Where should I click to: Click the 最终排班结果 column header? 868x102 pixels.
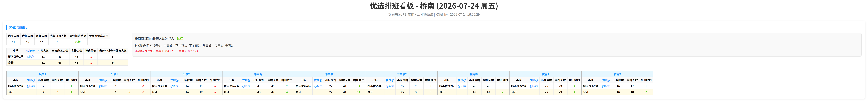78,36
